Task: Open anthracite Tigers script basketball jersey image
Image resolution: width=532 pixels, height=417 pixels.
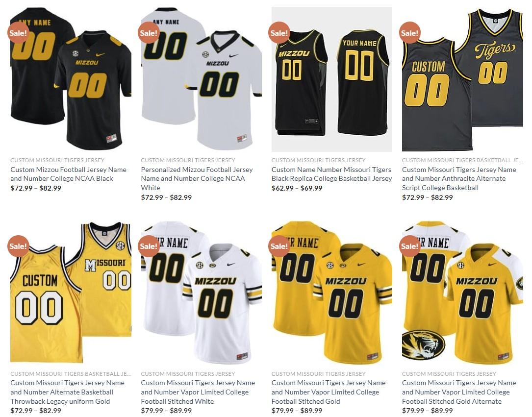Action: (462, 79)
